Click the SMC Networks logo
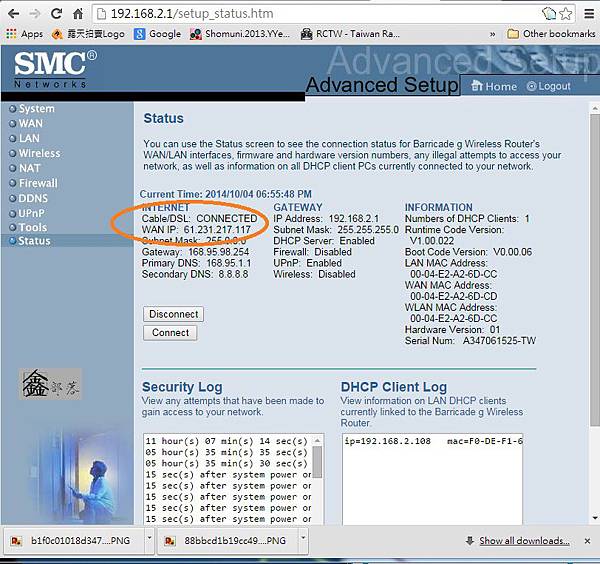Screen dimensions: 600x564 coord(55,69)
